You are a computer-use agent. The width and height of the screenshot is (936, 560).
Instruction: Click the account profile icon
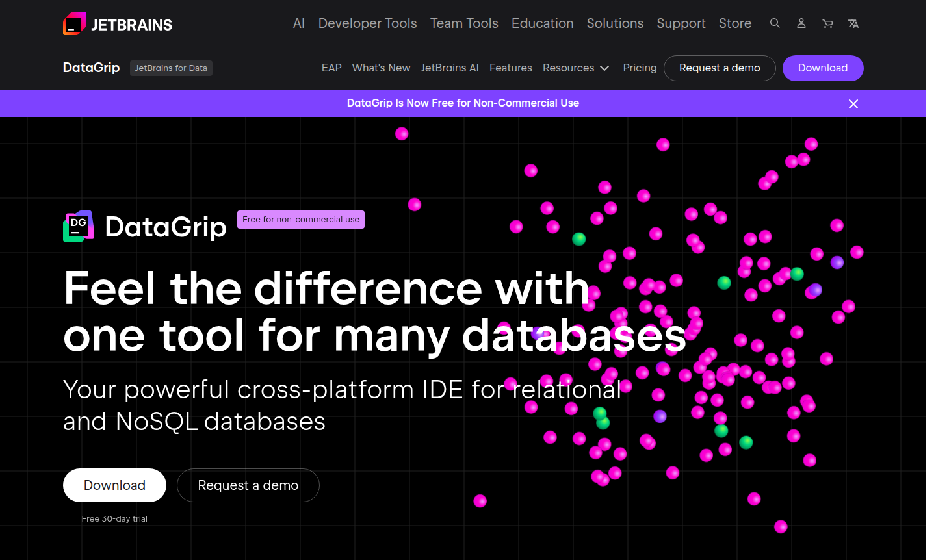(801, 23)
